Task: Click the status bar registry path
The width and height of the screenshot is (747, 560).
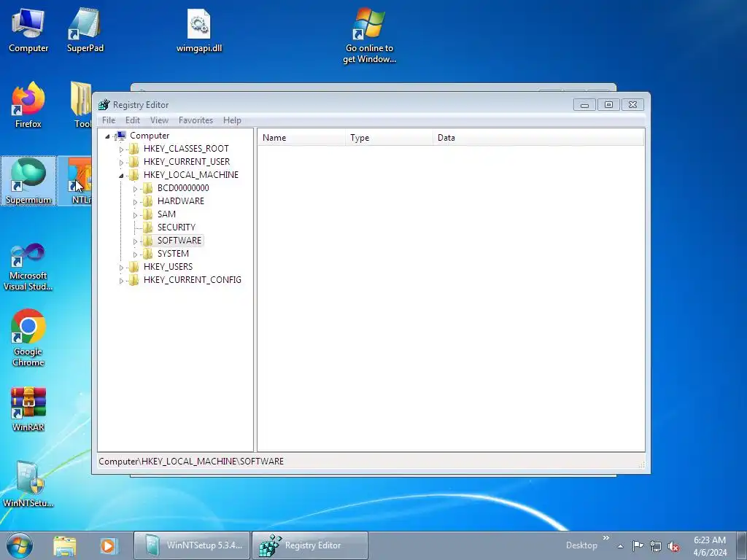Action: click(191, 462)
